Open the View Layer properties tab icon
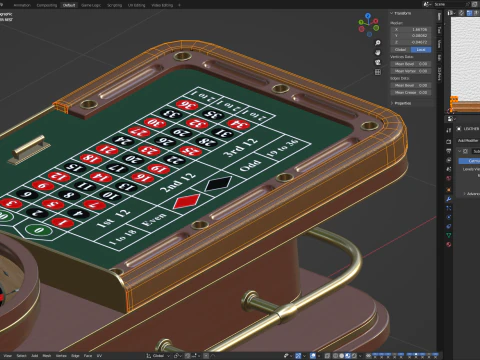480x360 pixels. click(x=449, y=160)
